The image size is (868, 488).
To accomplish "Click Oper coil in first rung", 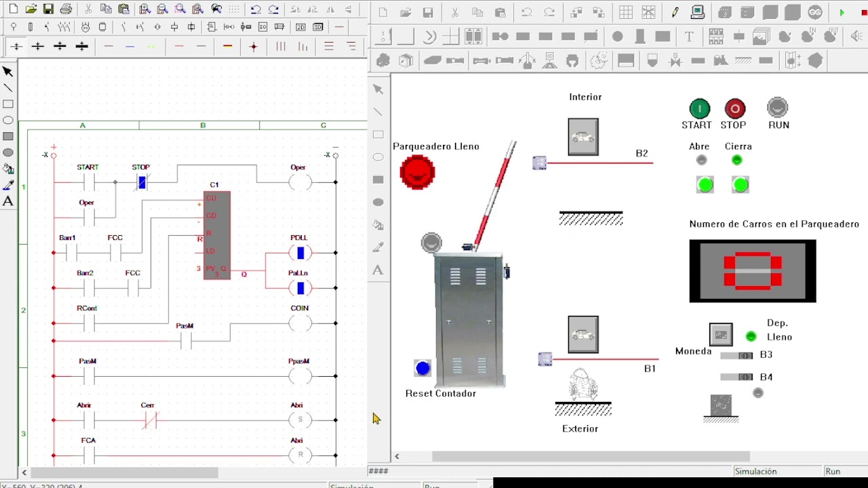I will coord(300,182).
